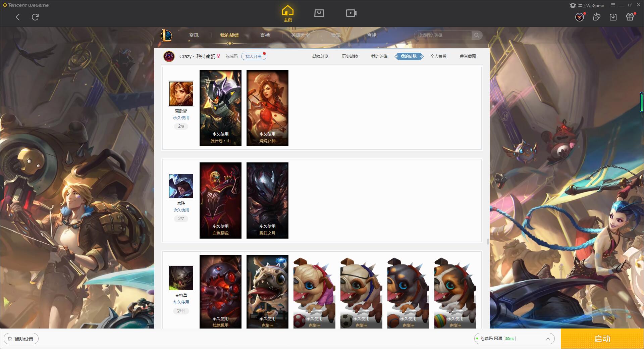The image size is (644, 349).
Task: Open the music notification icon
Action: click(596, 17)
